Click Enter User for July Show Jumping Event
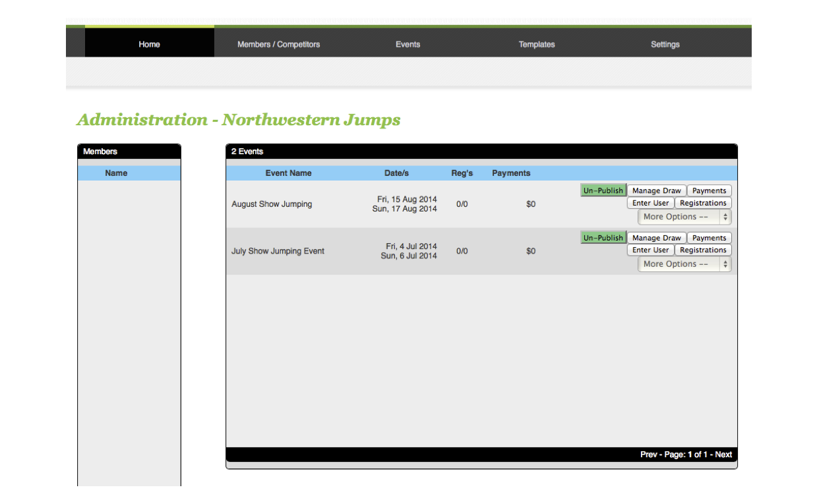This screenshot has width=817, height=504. coord(650,250)
